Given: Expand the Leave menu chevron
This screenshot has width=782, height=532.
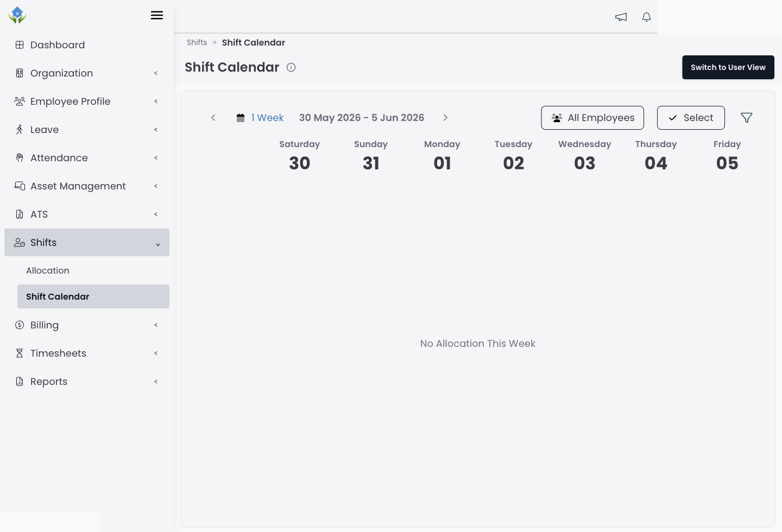Looking at the screenshot, I should (156, 130).
